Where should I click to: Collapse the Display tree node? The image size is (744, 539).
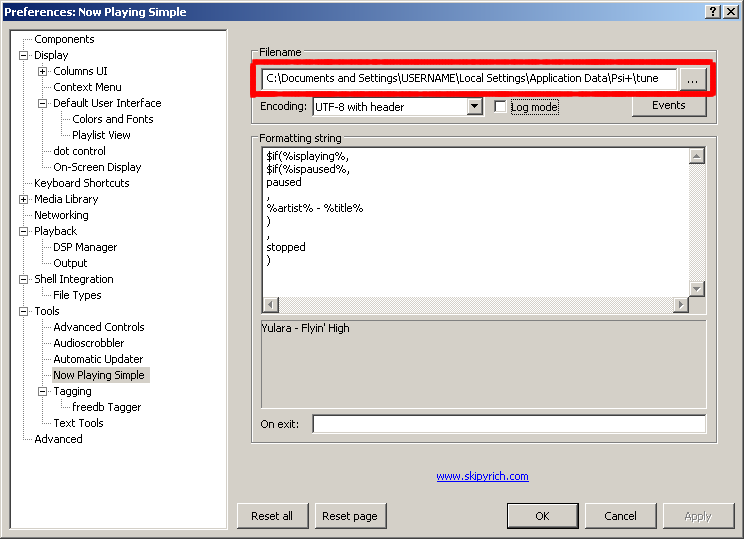(x=24, y=56)
